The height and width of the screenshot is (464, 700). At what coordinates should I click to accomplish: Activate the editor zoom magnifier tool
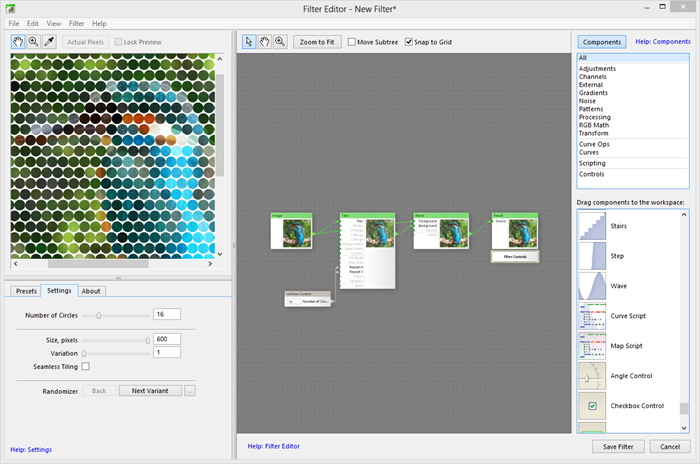(x=280, y=42)
